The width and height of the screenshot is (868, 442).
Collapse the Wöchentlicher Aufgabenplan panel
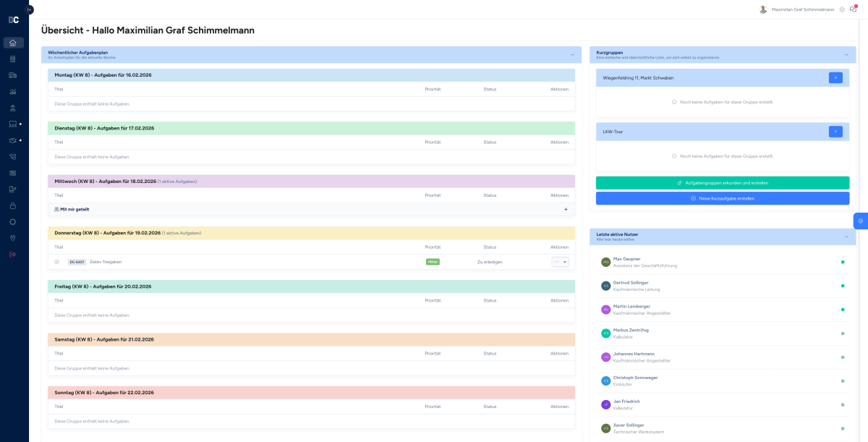point(573,54)
